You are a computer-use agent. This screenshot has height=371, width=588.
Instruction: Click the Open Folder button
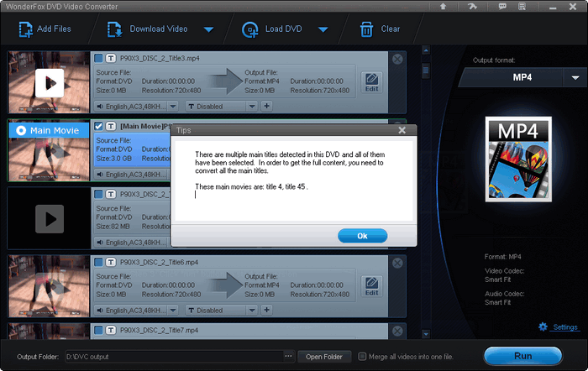click(324, 357)
